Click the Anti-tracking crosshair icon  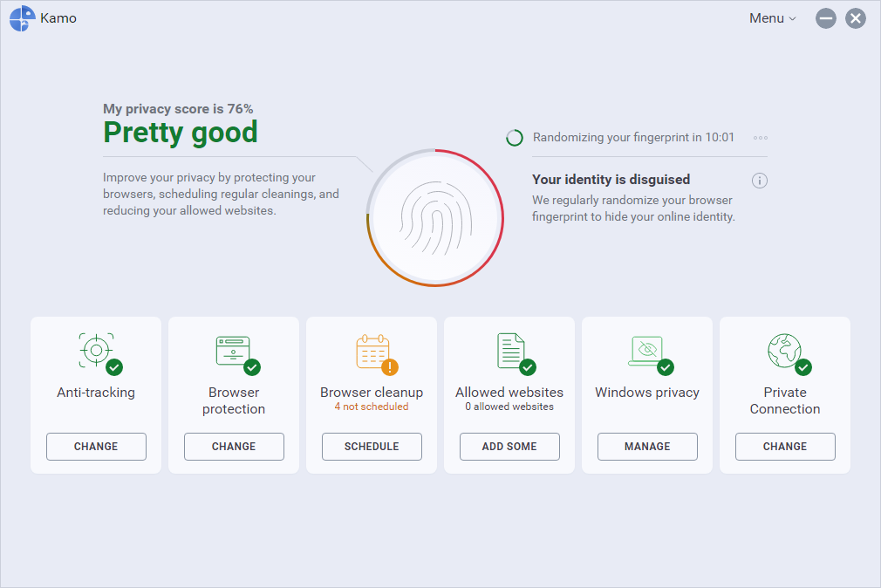tap(96, 350)
